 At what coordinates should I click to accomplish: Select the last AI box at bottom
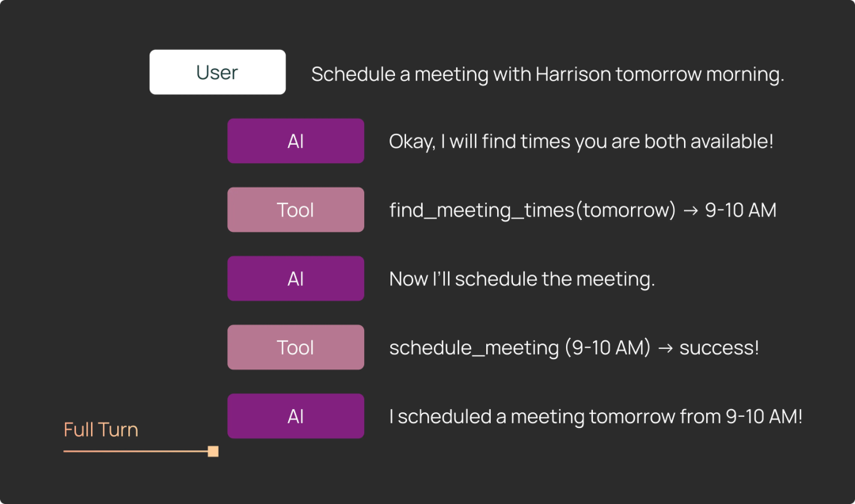pyautogui.click(x=295, y=416)
